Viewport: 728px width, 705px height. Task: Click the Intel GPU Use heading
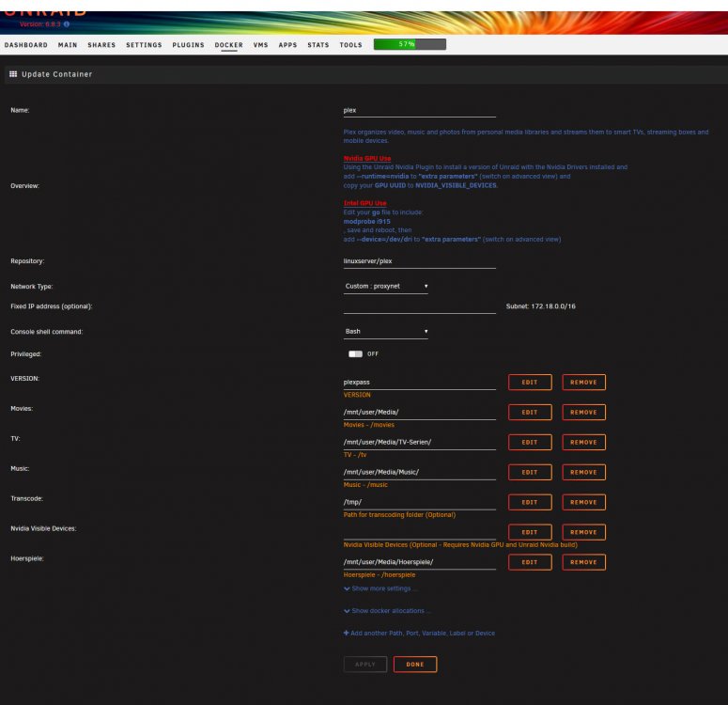tap(364, 203)
